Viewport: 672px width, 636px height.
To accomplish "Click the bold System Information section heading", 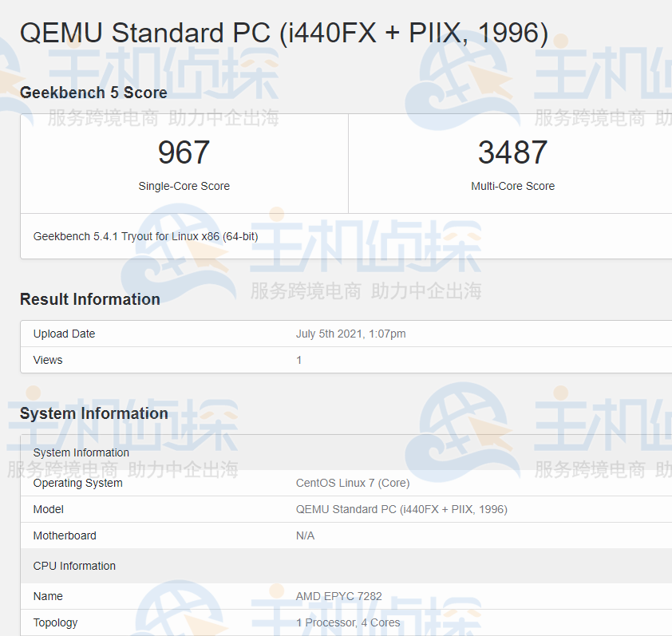I will (93, 413).
